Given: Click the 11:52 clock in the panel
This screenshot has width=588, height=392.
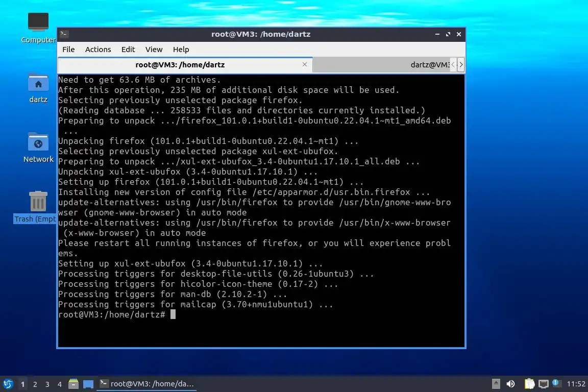Looking at the screenshot, I should point(576,384).
